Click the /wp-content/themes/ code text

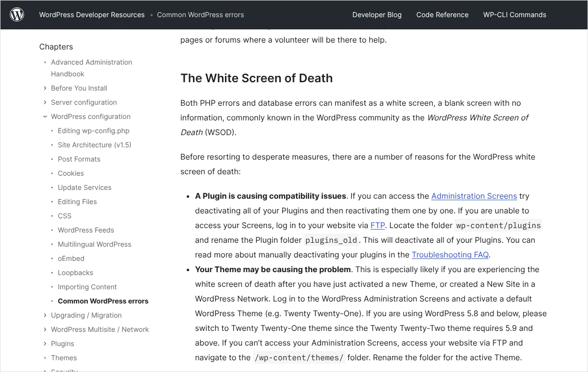point(299,357)
